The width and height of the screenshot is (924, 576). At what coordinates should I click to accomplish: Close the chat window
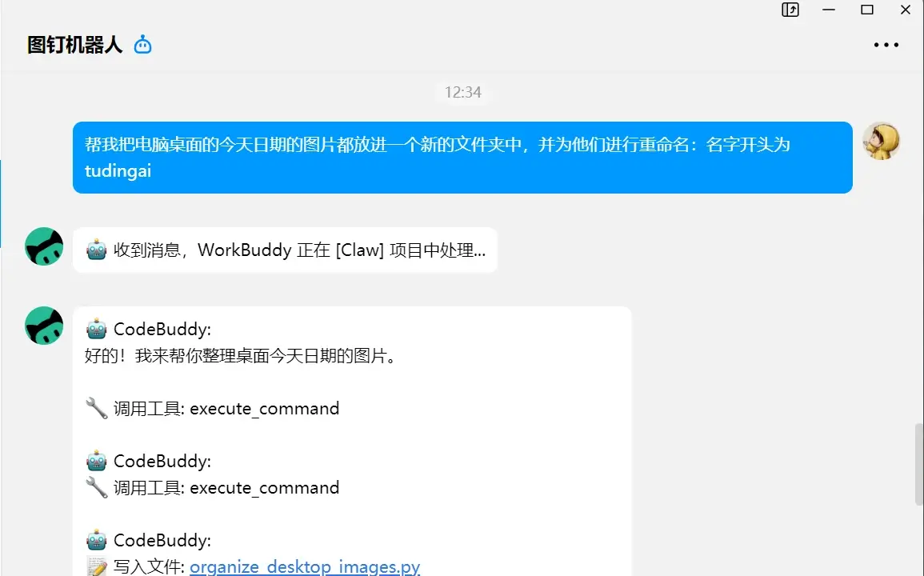[905, 10]
